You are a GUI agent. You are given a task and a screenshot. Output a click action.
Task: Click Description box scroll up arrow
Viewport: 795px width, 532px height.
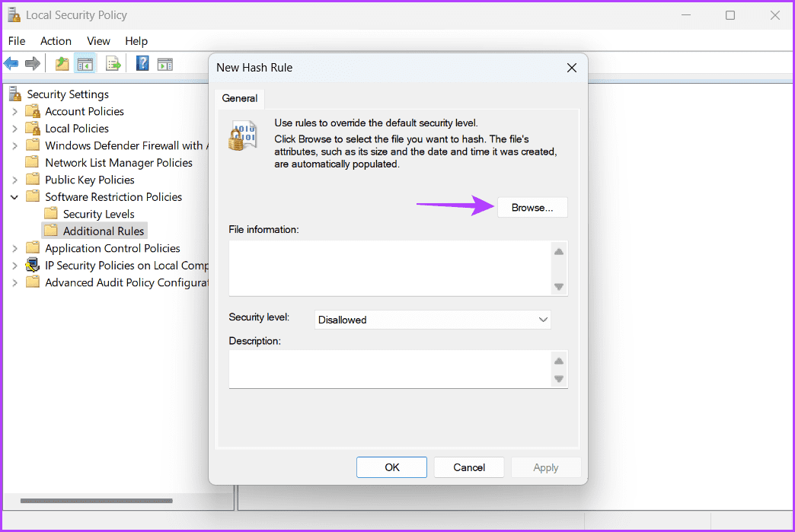pos(559,361)
